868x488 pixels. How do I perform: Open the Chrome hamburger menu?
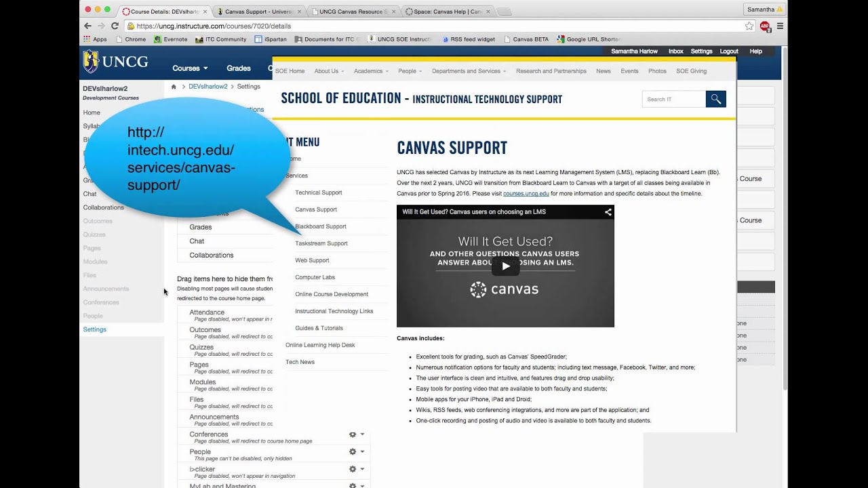780,26
